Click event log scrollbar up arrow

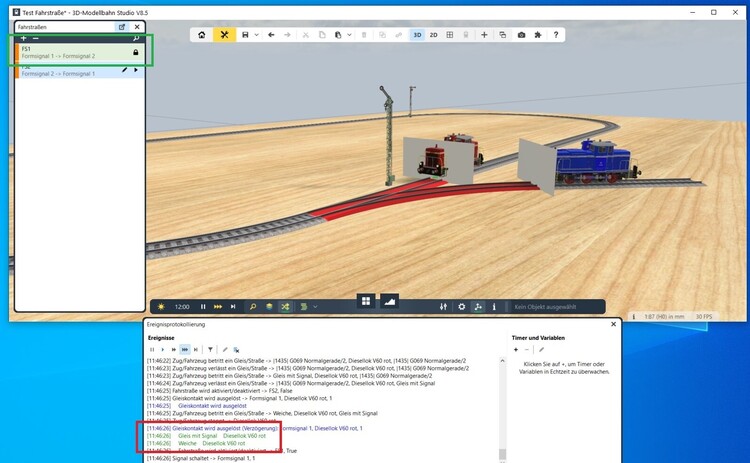coord(502,361)
